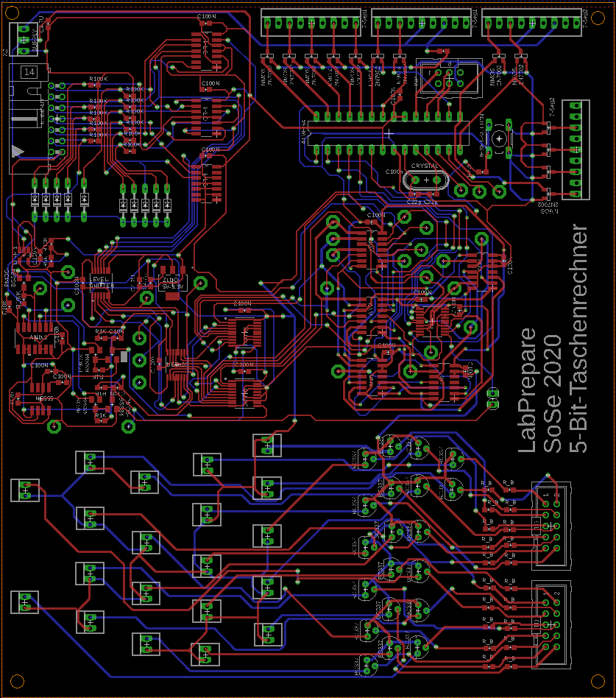
Task: Click the vertical 7-Seg2 connector
Action: pyautogui.click(x=575, y=150)
